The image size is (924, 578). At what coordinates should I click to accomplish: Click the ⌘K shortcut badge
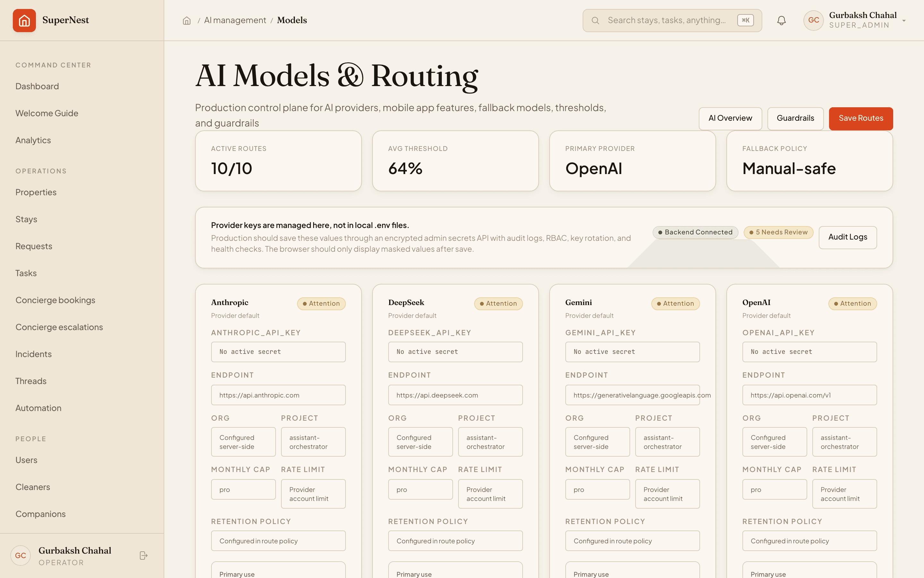pyautogui.click(x=745, y=20)
